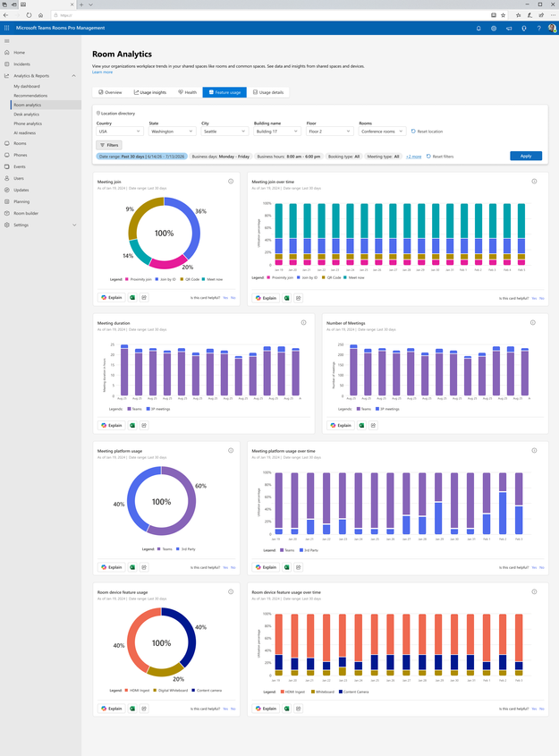
Task: Export Meeting platform usage card to Excel
Action: (x=132, y=567)
